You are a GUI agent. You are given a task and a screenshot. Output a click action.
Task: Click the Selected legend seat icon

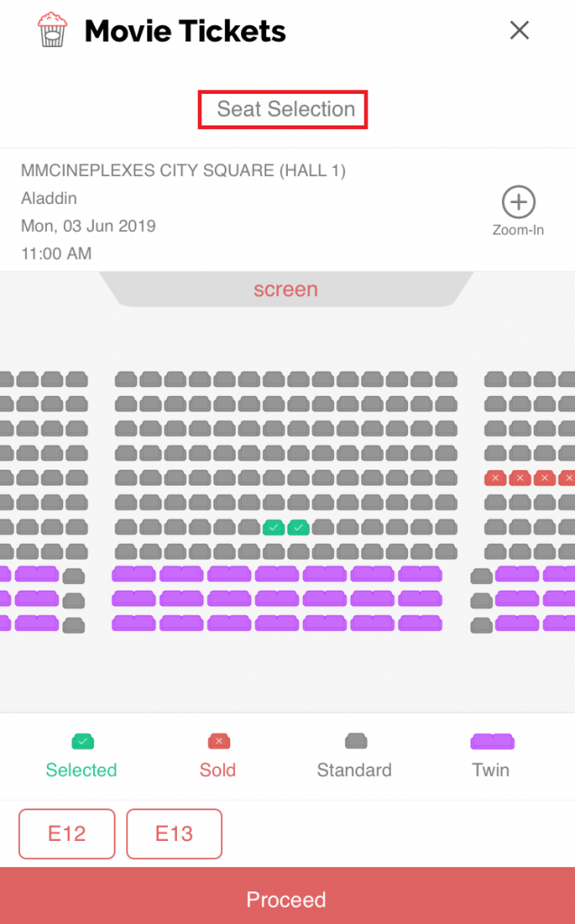click(x=82, y=742)
